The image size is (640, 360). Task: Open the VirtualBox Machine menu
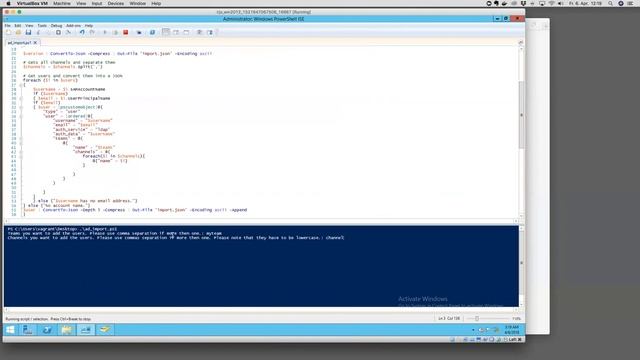(62, 3)
